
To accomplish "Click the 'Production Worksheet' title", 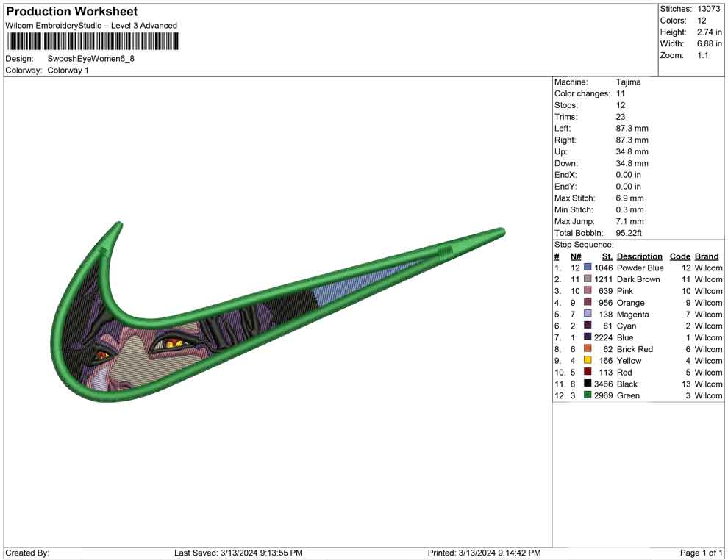I will 72,12.
